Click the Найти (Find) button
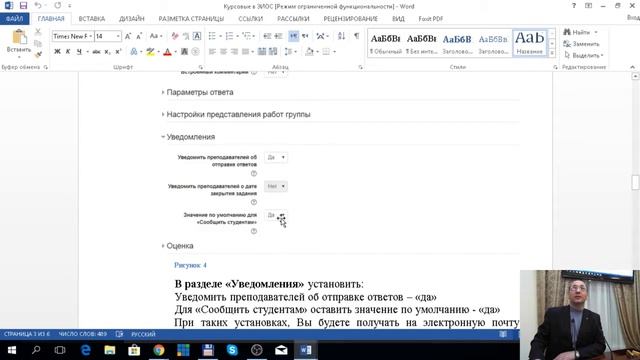The height and width of the screenshot is (360, 640). point(580,32)
